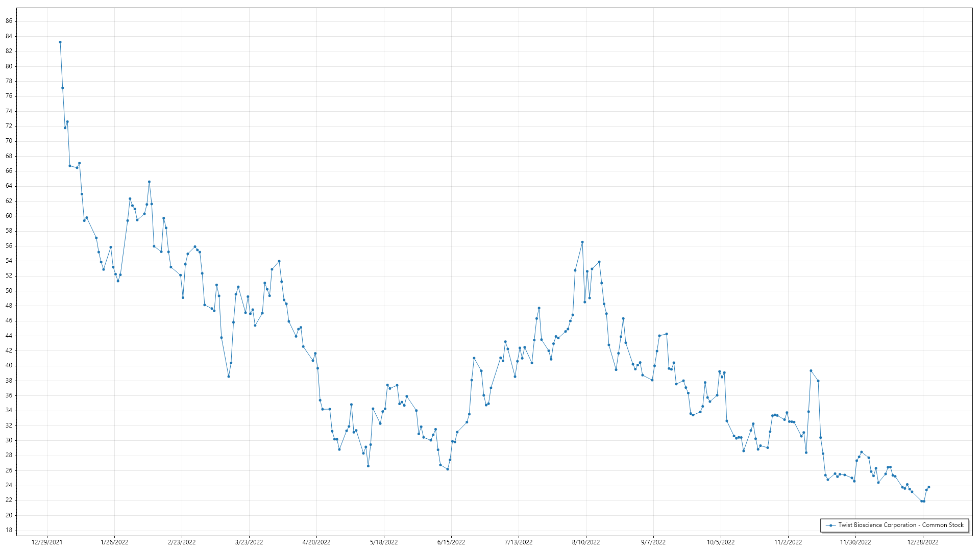The image size is (980, 551).
Task: Click the 86 label on y-axis
Action: click(x=9, y=21)
